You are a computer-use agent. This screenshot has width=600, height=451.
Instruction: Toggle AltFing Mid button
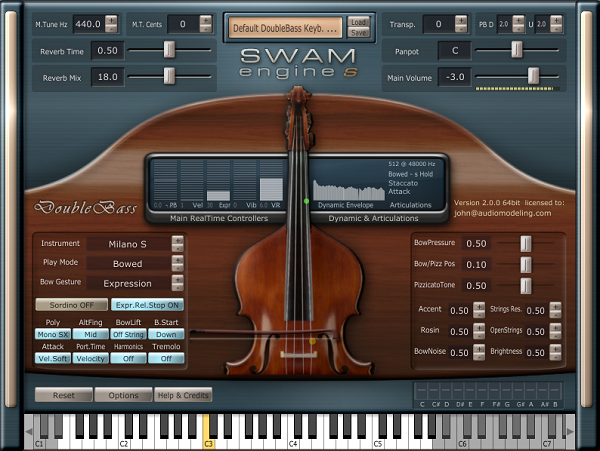point(90,334)
